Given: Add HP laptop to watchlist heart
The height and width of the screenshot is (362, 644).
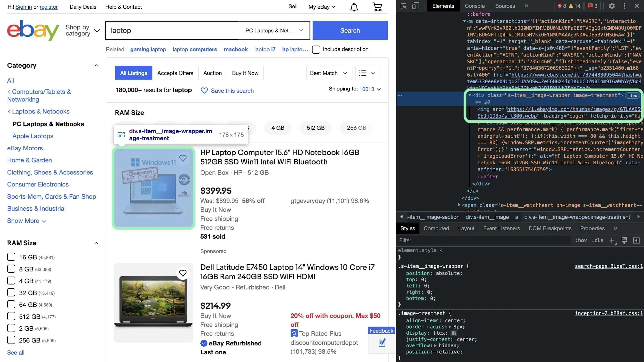Looking at the screenshot, I should [183, 158].
